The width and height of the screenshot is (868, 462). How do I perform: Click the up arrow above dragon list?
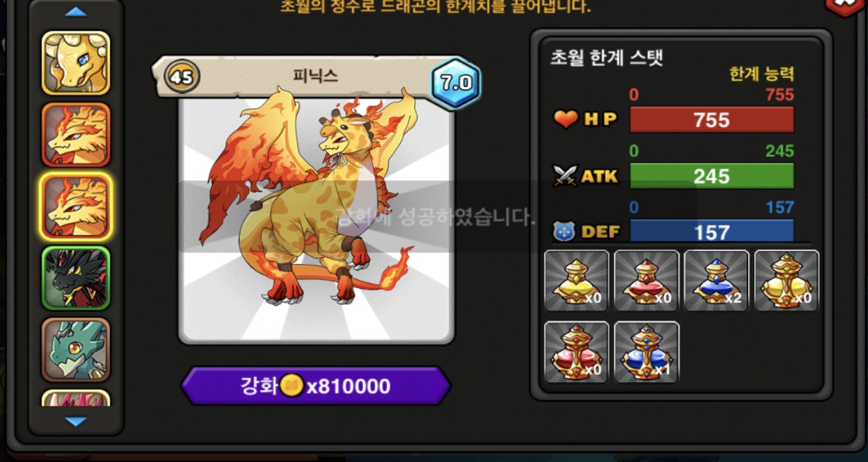[x=76, y=12]
